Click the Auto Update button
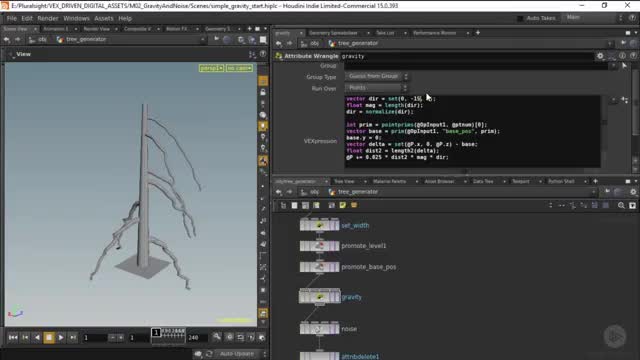The width and height of the screenshot is (640, 360). pyautogui.click(x=237, y=354)
